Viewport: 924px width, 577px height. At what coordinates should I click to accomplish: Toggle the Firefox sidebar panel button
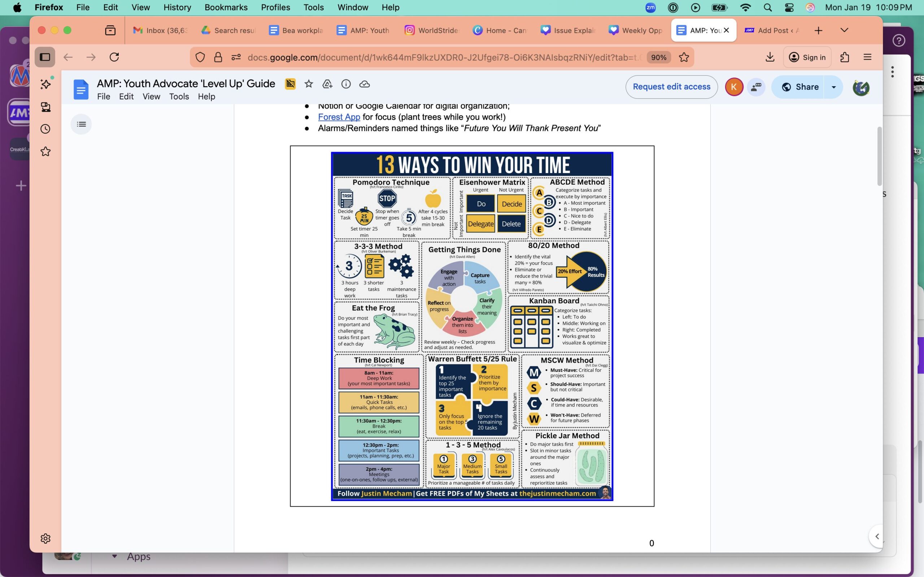45,57
